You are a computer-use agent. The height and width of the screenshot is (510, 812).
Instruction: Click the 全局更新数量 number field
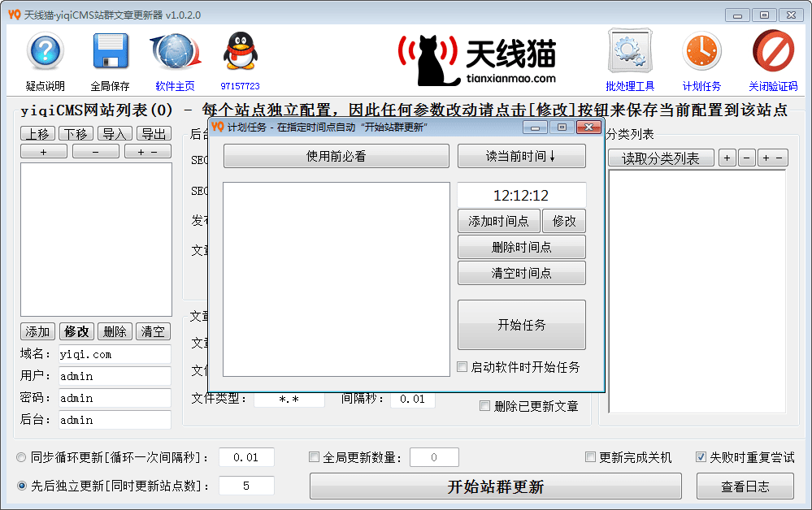click(435, 457)
